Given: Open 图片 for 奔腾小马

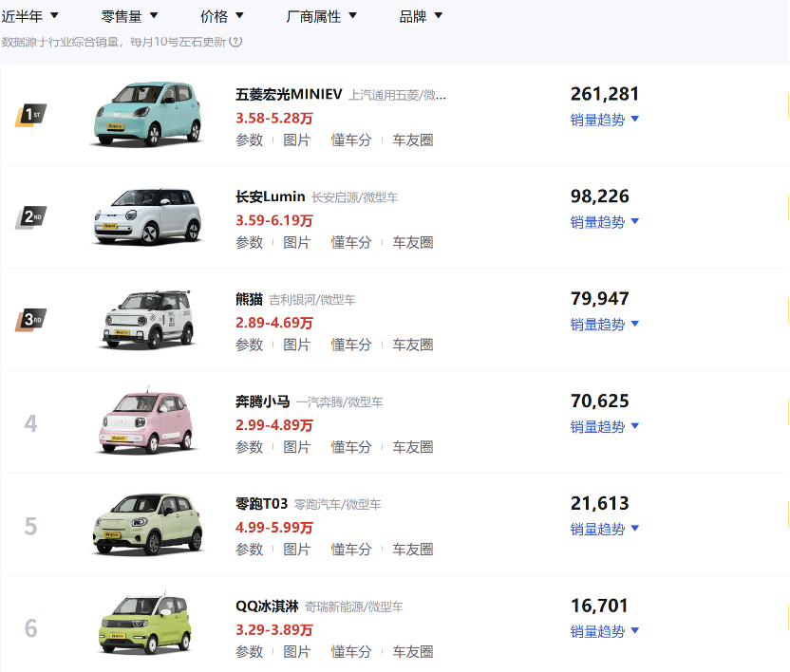Looking at the screenshot, I should 297,446.
